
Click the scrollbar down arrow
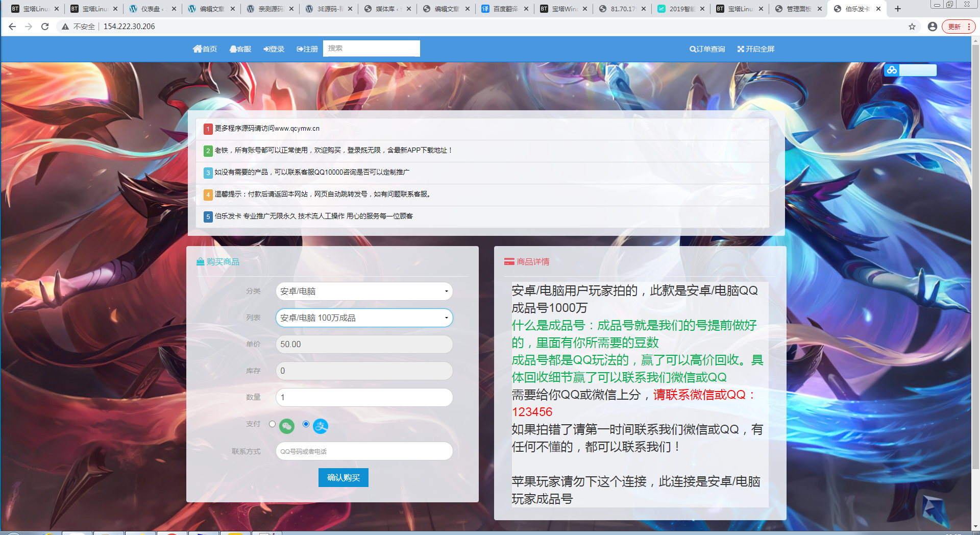[x=975, y=526]
